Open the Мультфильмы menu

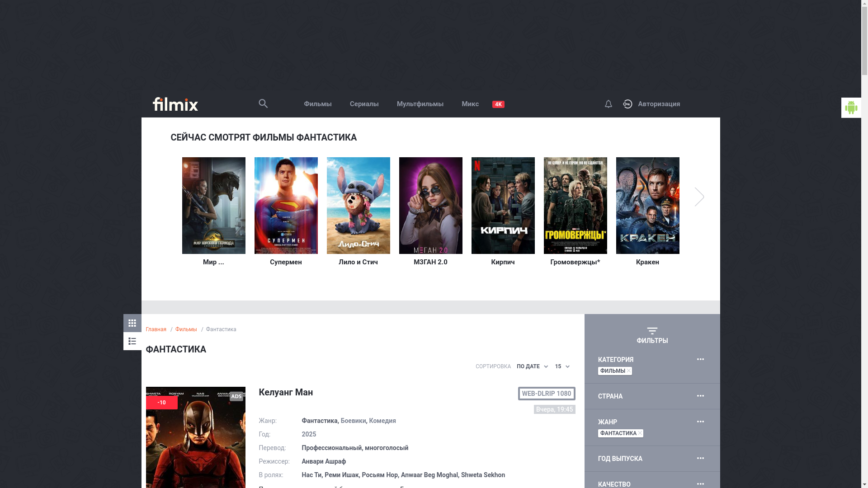tap(420, 104)
